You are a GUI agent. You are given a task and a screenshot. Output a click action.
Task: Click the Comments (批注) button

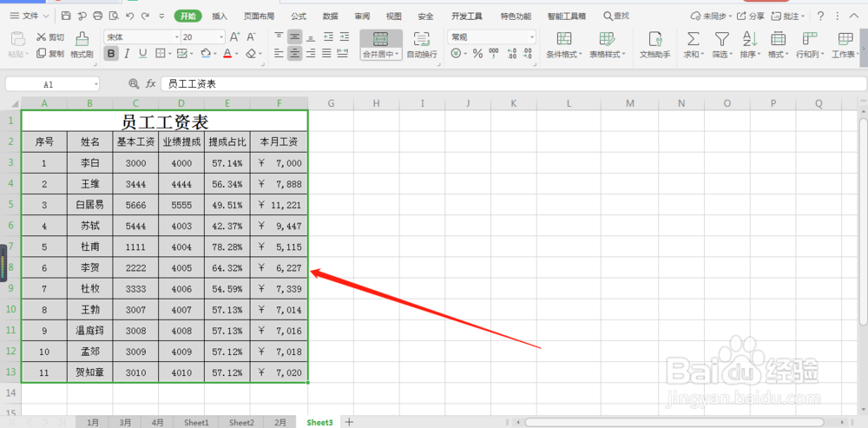point(789,16)
